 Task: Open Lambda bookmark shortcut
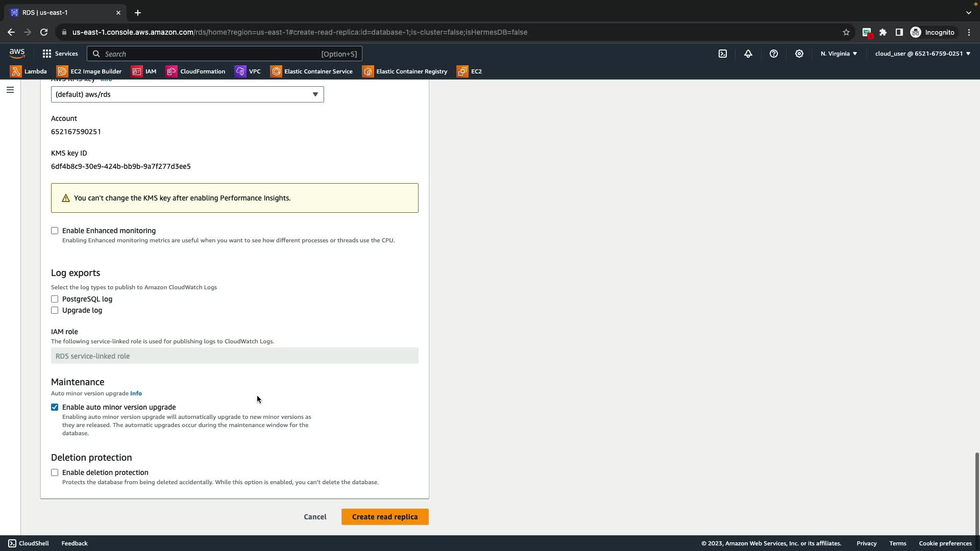pyautogui.click(x=29, y=71)
